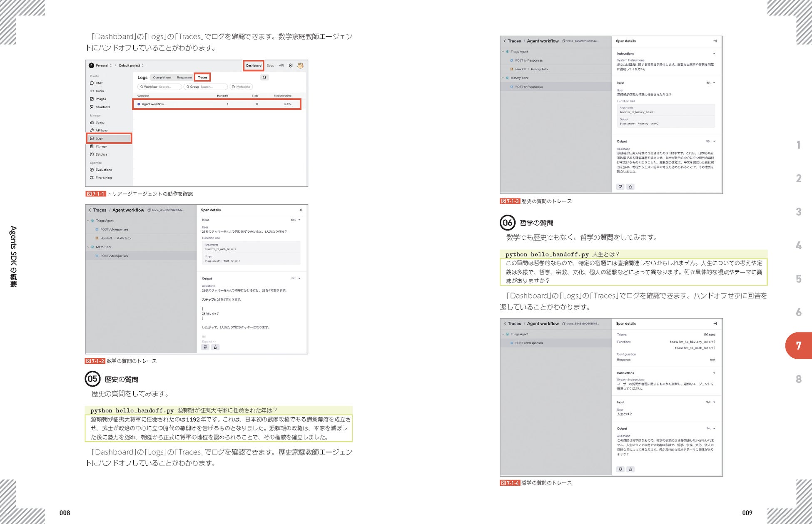The image size is (812, 524).
Task: Collapse the Math Tutor tree node
Action: (x=88, y=247)
